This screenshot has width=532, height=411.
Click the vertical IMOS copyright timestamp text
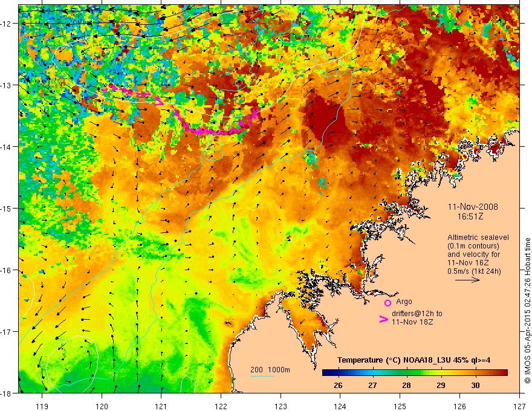(x=527, y=311)
